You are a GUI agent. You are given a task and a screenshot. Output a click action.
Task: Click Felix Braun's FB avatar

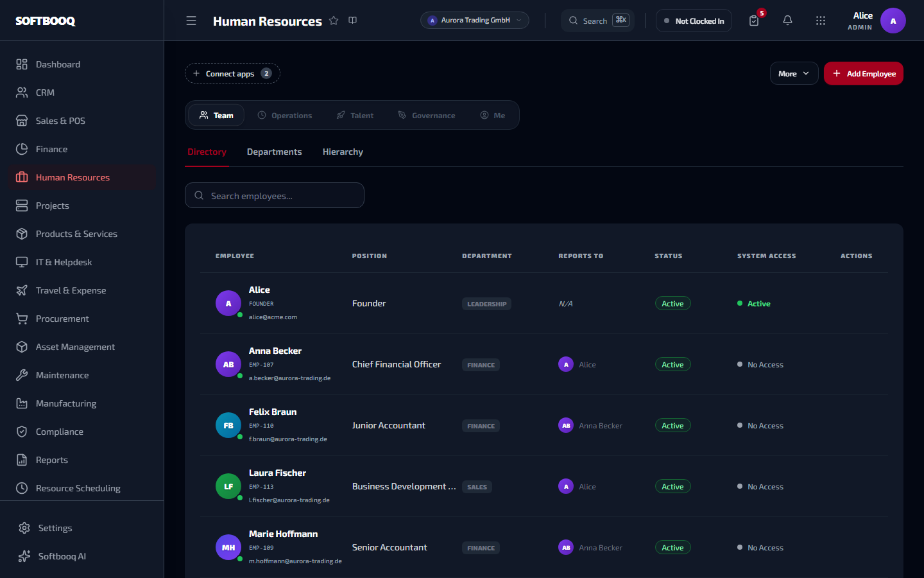pyautogui.click(x=228, y=425)
